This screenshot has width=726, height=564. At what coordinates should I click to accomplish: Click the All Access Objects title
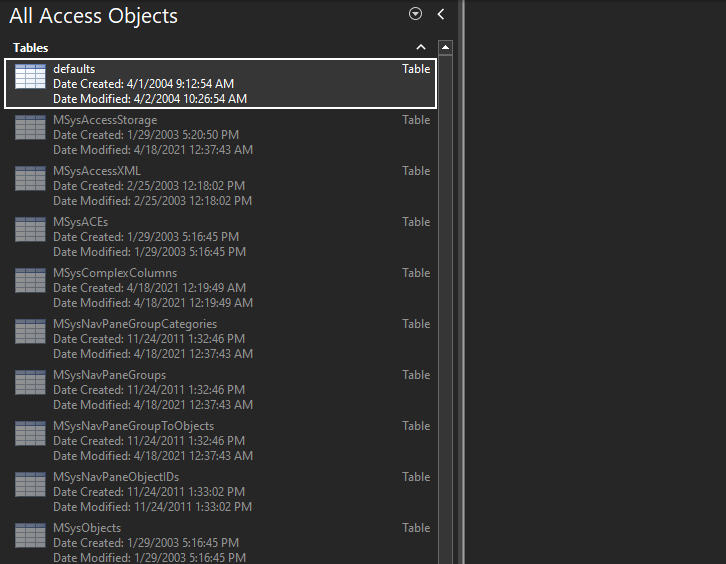pyautogui.click(x=94, y=16)
